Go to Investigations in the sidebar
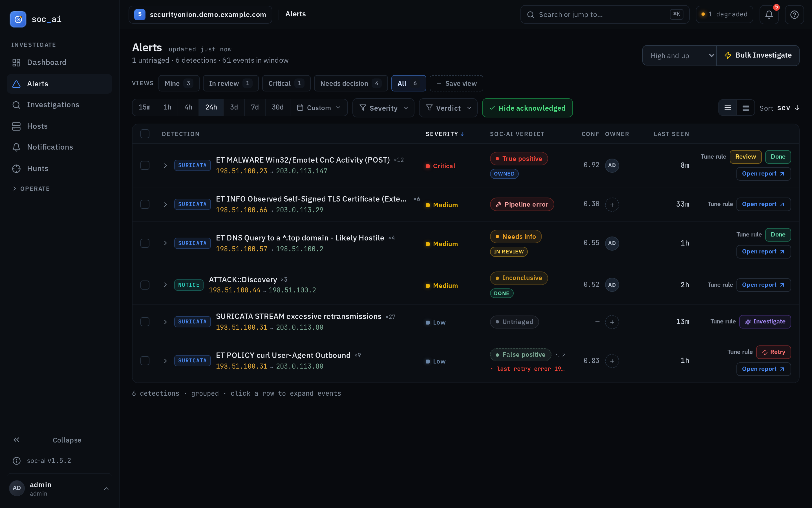The width and height of the screenshot is (812, 508). [59, 105]
